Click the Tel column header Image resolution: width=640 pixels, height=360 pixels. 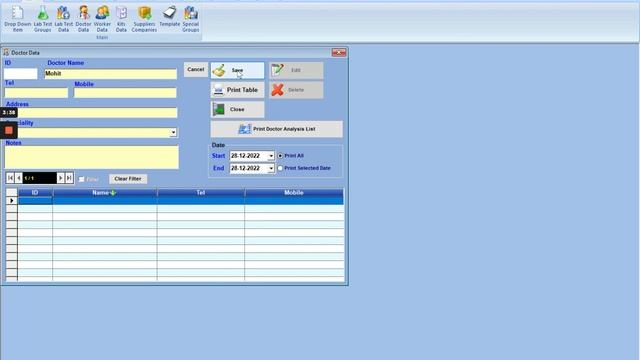pos(201,193)
